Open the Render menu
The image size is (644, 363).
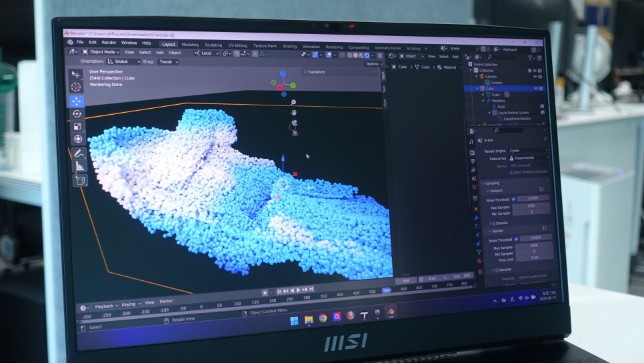tap(109, 42)
